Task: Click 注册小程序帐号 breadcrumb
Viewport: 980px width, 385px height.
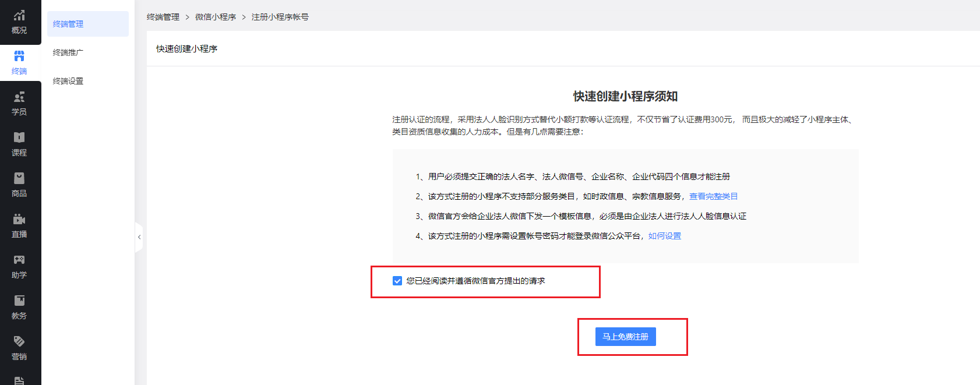Action: pyautogui.click(x=280, y=17)
